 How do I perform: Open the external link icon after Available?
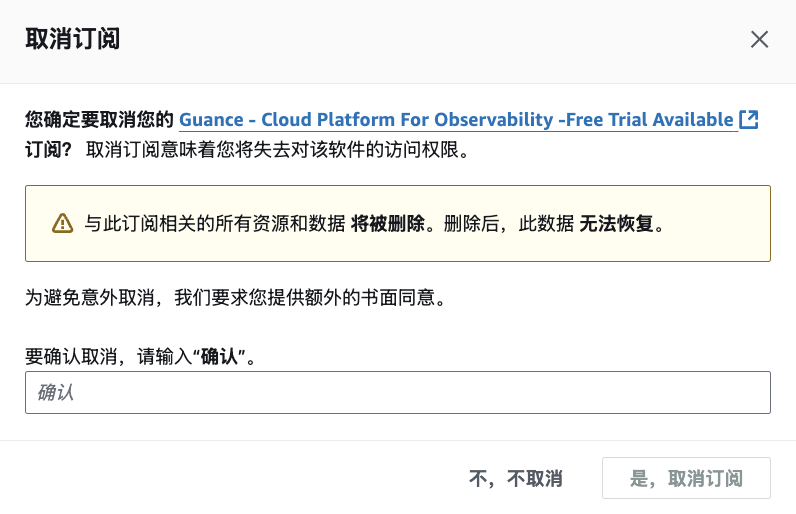tap(749, 120)
